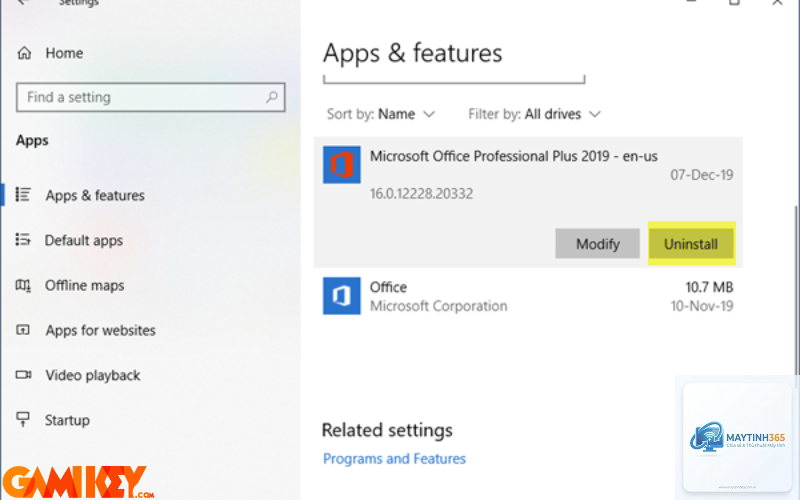The height and width of the screenshot is (500, 800).
Task: Open the Programs and Features link
Action: pyautogui.click(x=394, y=459)
